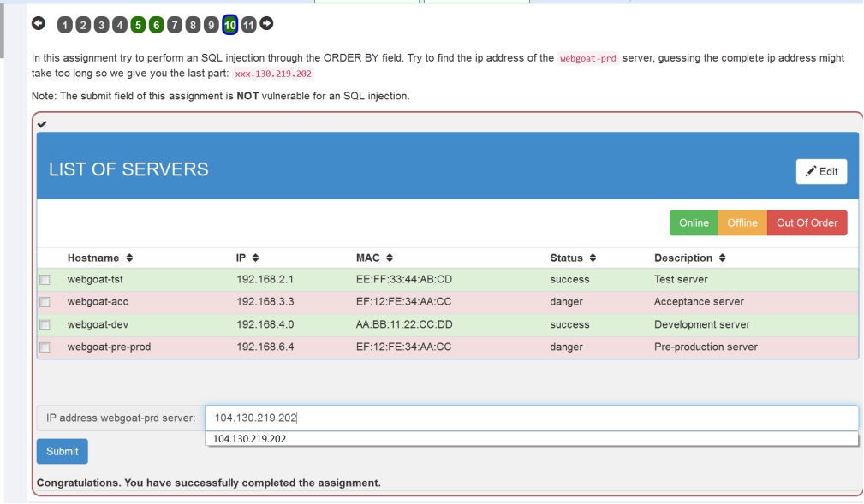
Task: Click MAC cell EE:FF:33:44:AB:CD
Action: pyautogui.click(x=404, y=279)
